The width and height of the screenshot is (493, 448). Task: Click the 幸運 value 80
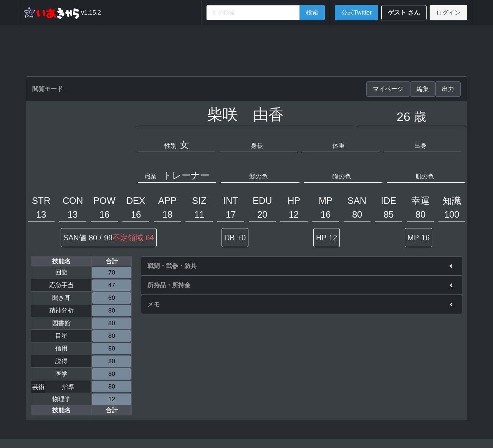click(x=420, y=215)
